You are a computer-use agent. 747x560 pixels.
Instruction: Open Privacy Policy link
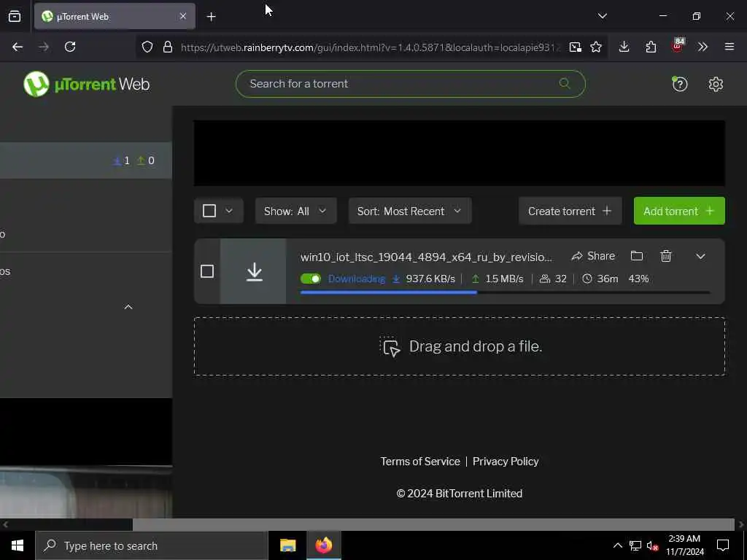(506, 462)
